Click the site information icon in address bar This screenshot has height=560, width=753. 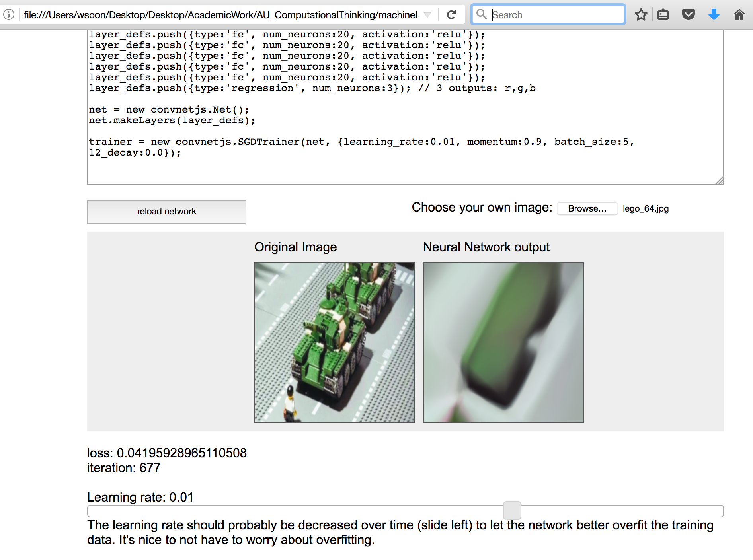pos(9,15)
